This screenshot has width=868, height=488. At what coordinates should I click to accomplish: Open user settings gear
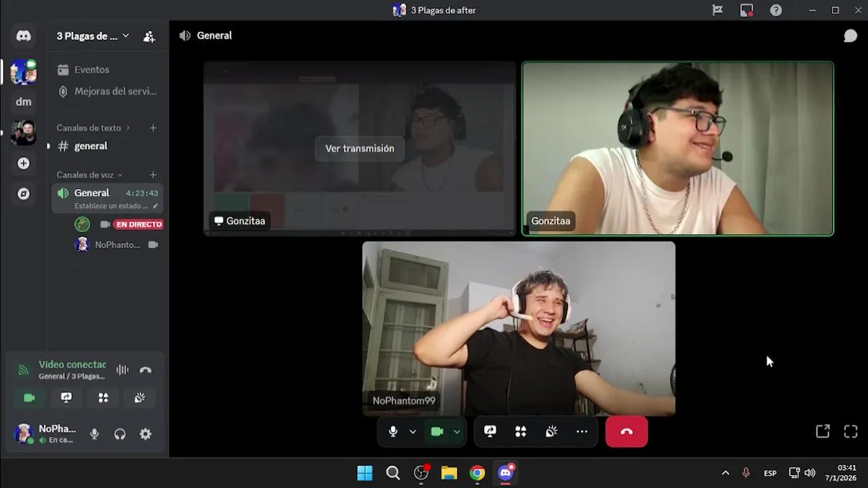[146, 434]
